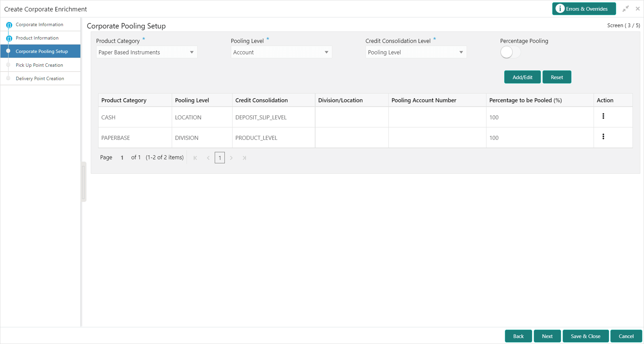644x344 pixels.
Task: Open the Pooling Level dropdown
Action: coord(281,52)
